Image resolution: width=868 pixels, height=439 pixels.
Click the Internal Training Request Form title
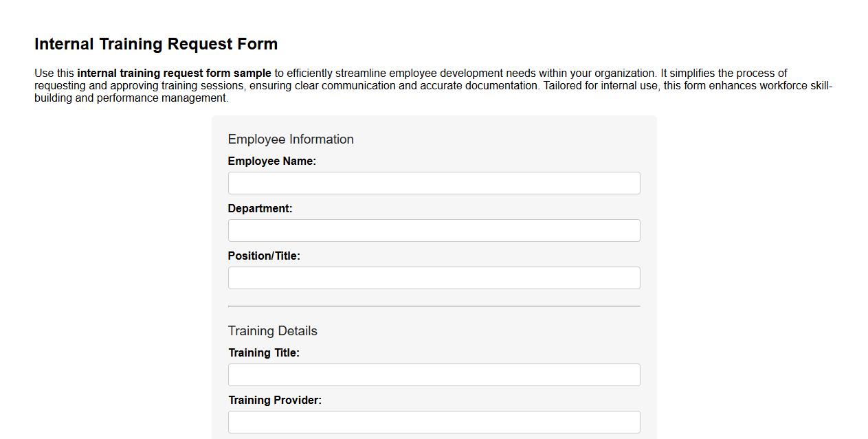(x=156, y=43)
